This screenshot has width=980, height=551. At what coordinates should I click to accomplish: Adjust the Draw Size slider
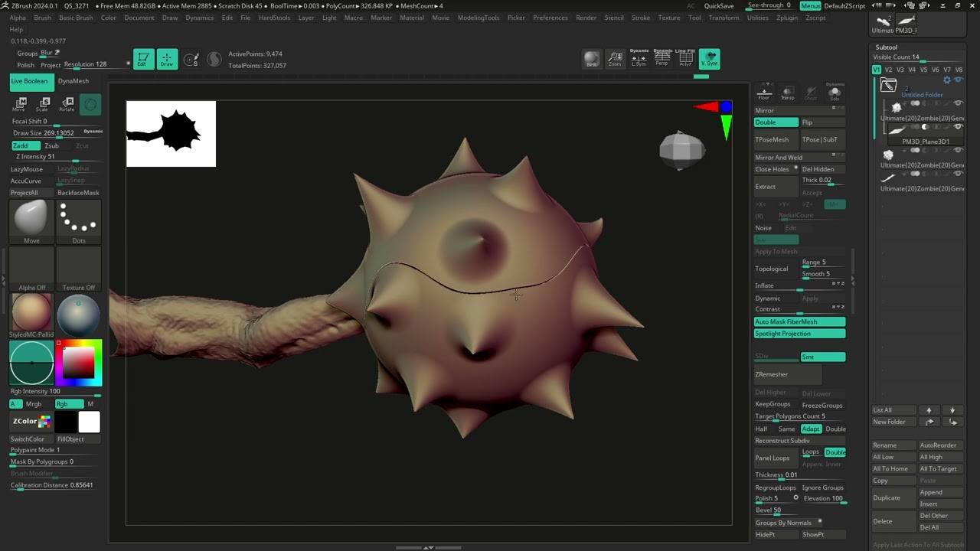pos(57,133)
